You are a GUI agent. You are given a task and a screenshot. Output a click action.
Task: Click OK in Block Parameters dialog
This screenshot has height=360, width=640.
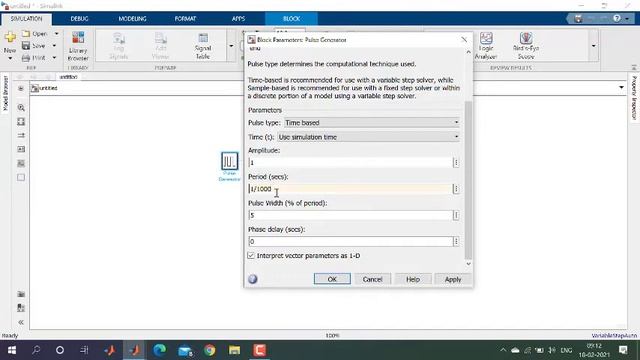(332, 279)
